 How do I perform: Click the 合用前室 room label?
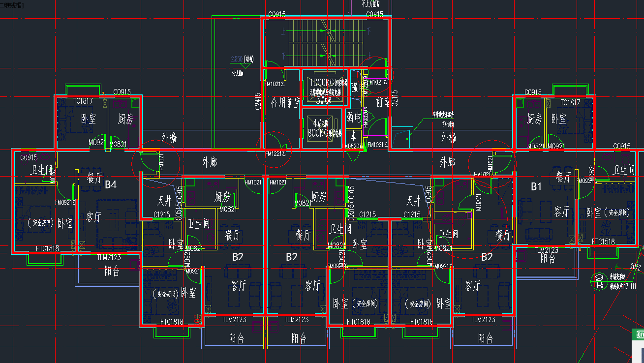[285, 102]
